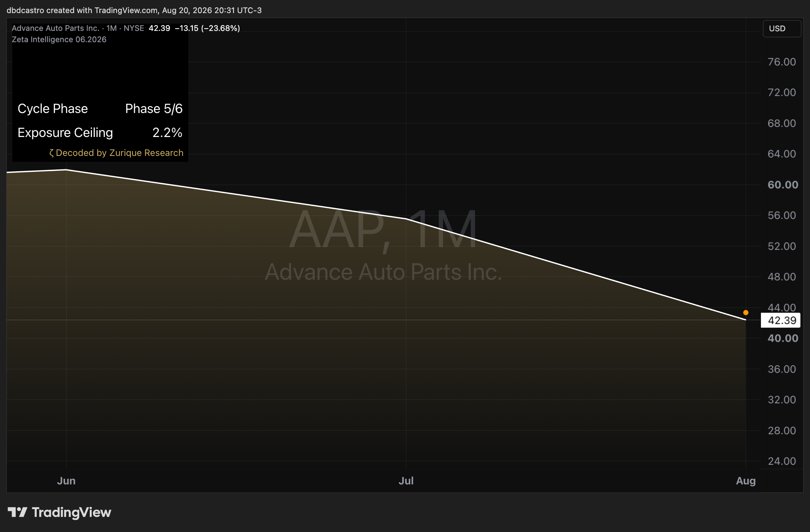Click the highlighted 42.39 price axis label
The width and height of the screenshot is (810, 532).
click(x=781, y=321)
